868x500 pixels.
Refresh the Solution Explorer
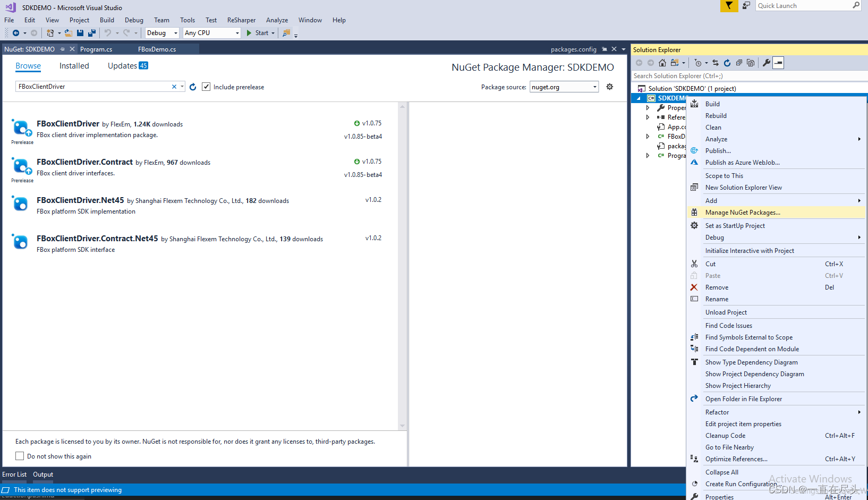coord(727,63)
